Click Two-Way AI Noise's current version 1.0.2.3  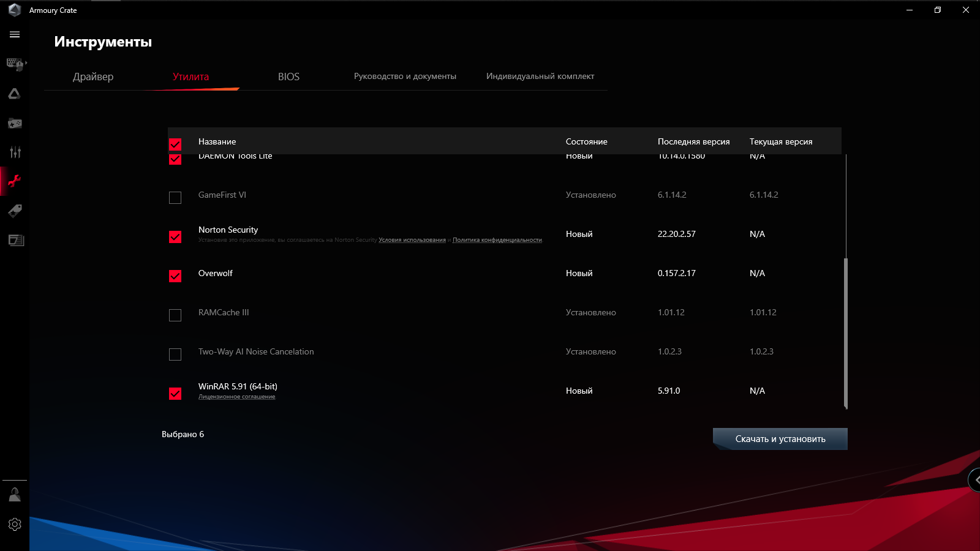pyautogui.click(x=761, y=351)
